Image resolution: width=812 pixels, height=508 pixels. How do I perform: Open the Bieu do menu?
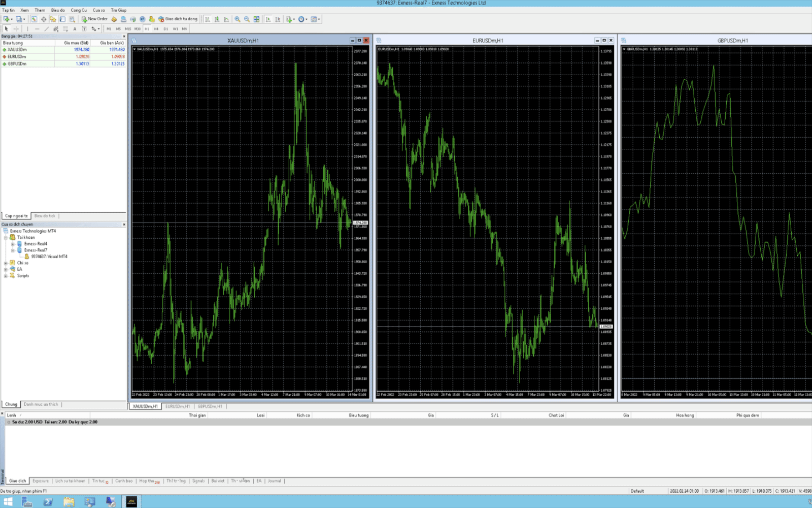(58, 10)
